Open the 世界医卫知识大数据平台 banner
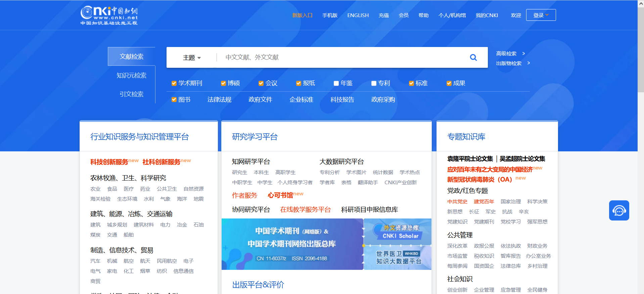The image size is (644, 294). pyautogui.click(x=398, y=258)
